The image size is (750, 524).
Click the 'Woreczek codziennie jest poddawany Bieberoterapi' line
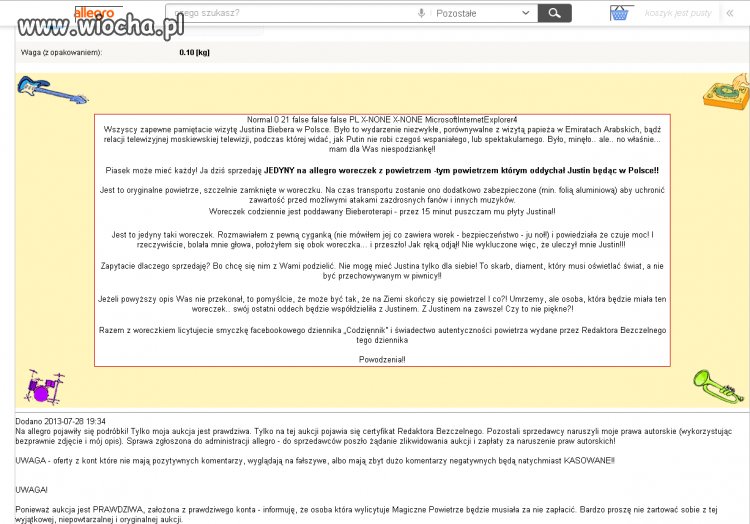382,211
